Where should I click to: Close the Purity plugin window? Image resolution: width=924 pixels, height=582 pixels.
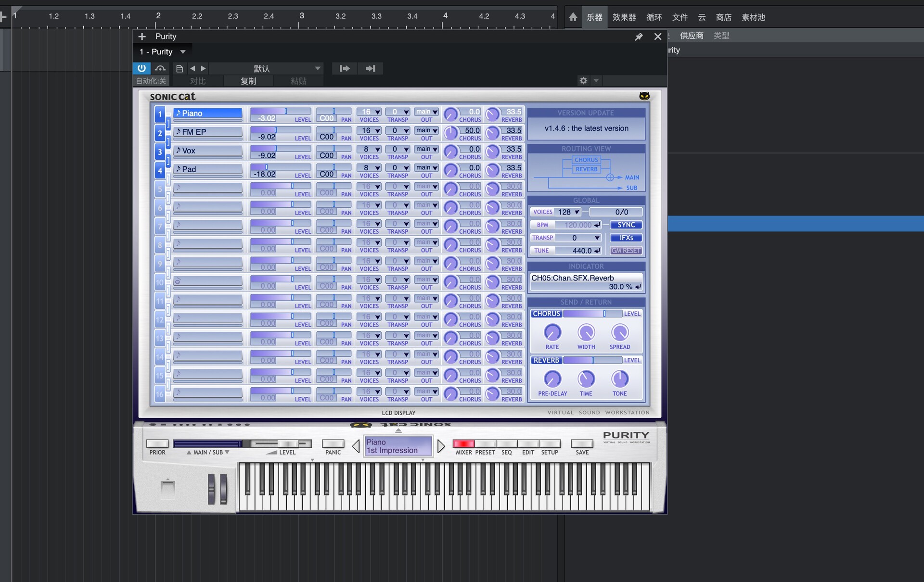coord(658,37)
